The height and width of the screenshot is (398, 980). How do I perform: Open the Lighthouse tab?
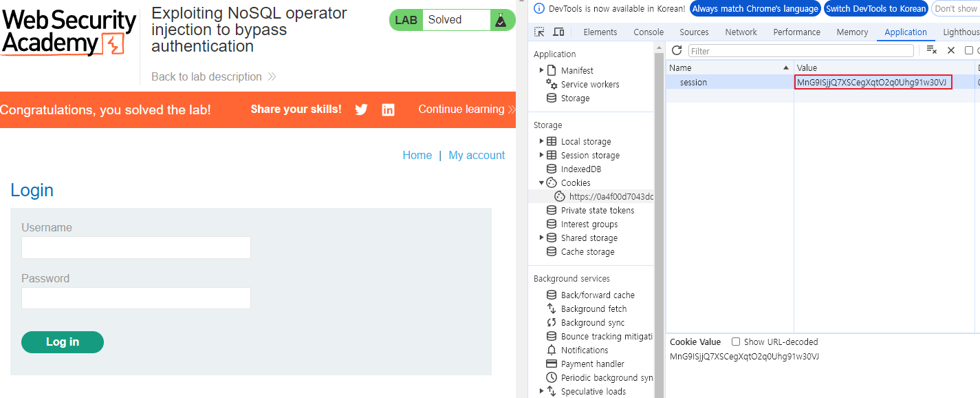tap(961, 32)
